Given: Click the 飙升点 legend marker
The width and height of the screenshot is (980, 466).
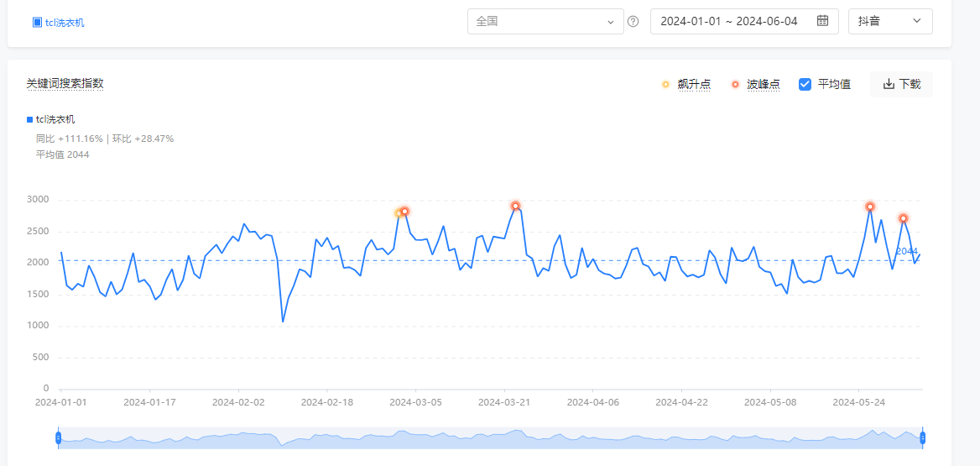Looking at the screenshot, I should click(x=665, y=85).
